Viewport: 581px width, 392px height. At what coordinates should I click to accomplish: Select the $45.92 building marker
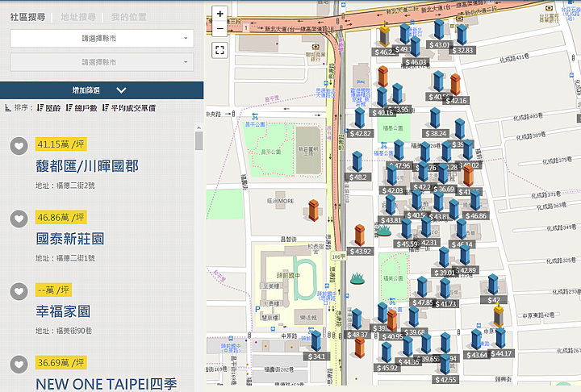click(x=387, y=352)
